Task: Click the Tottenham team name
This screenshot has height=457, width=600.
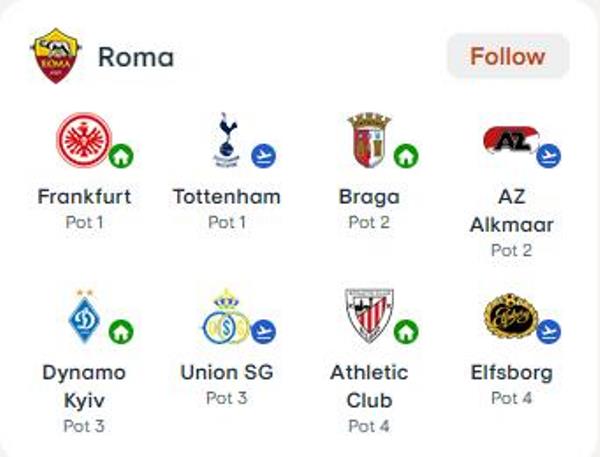Action: [227, 197]
